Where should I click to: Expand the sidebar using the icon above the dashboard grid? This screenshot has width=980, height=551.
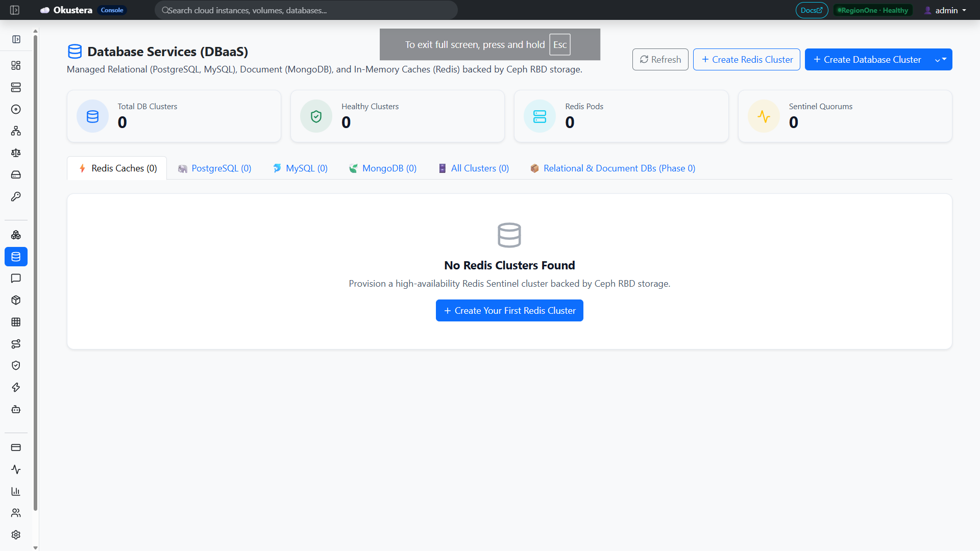pos(16,39)
